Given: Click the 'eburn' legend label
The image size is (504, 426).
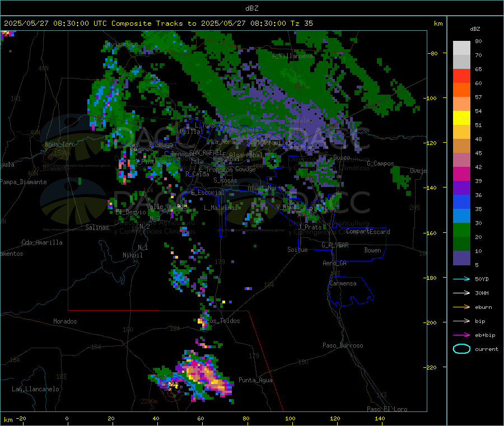Looking at the screenshot, I should (483, 307).
